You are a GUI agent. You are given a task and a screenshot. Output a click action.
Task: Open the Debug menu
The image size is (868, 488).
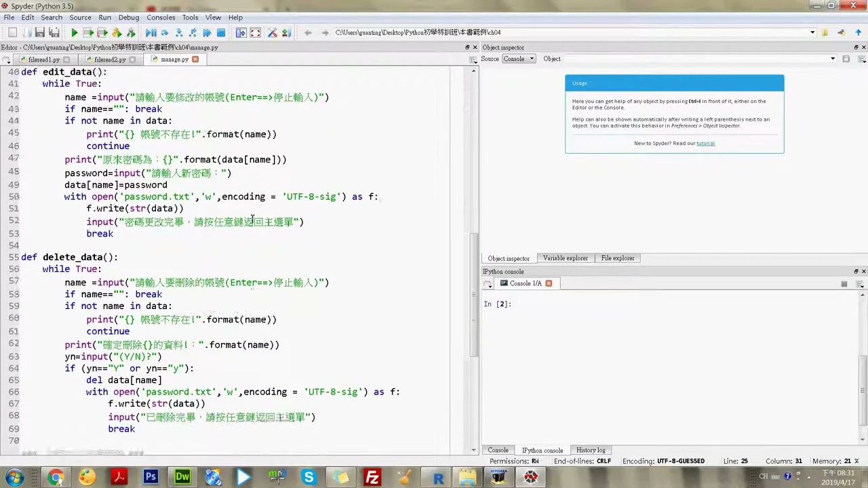click(129, 18)
